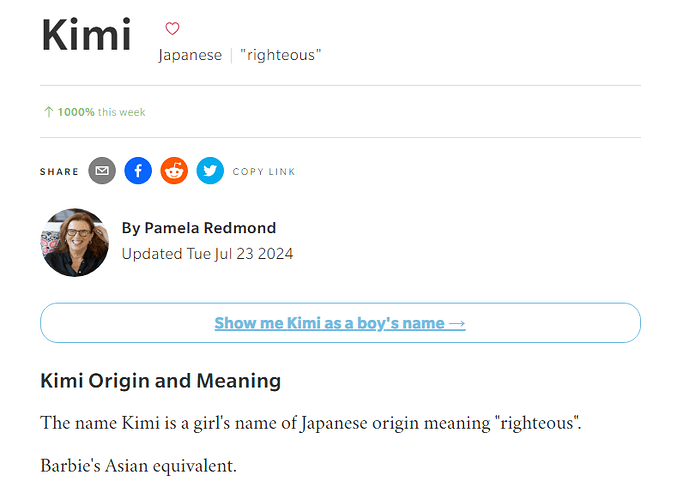This screenshot has height=499, width=683.
Task: Select the 1000% this week trend label
Action: (x=101, y=112)
